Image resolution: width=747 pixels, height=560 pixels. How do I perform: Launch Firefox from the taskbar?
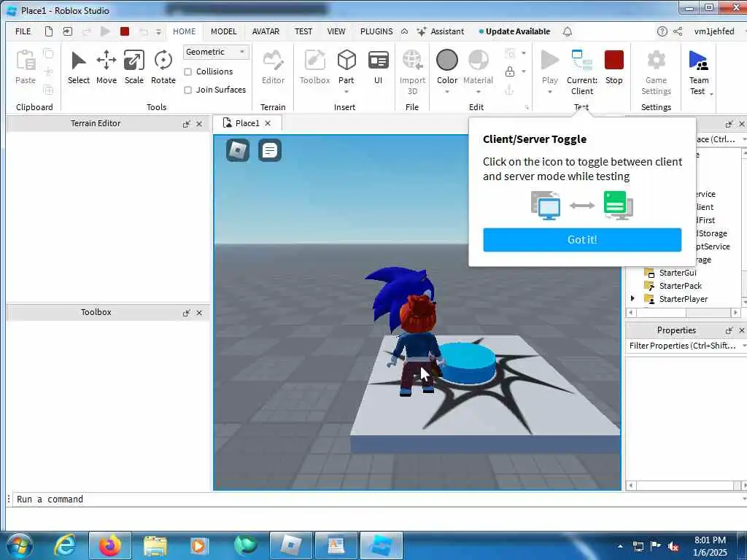click(x=109, y=545)
